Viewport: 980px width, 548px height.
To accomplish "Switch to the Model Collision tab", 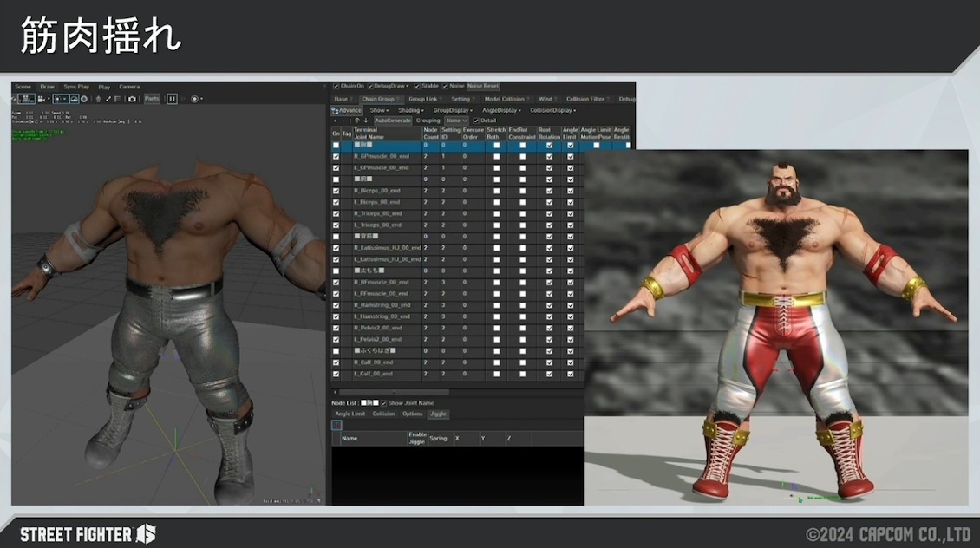I will point(505,99).
